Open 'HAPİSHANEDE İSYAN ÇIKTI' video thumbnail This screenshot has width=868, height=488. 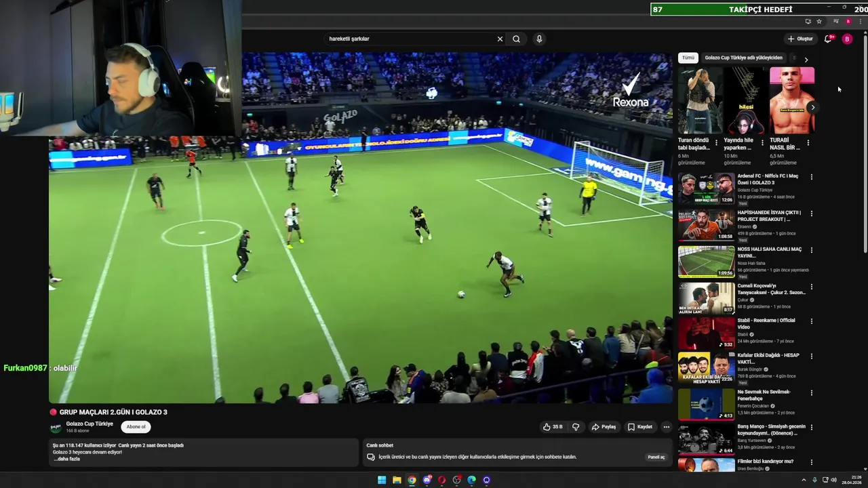[706, 224]
